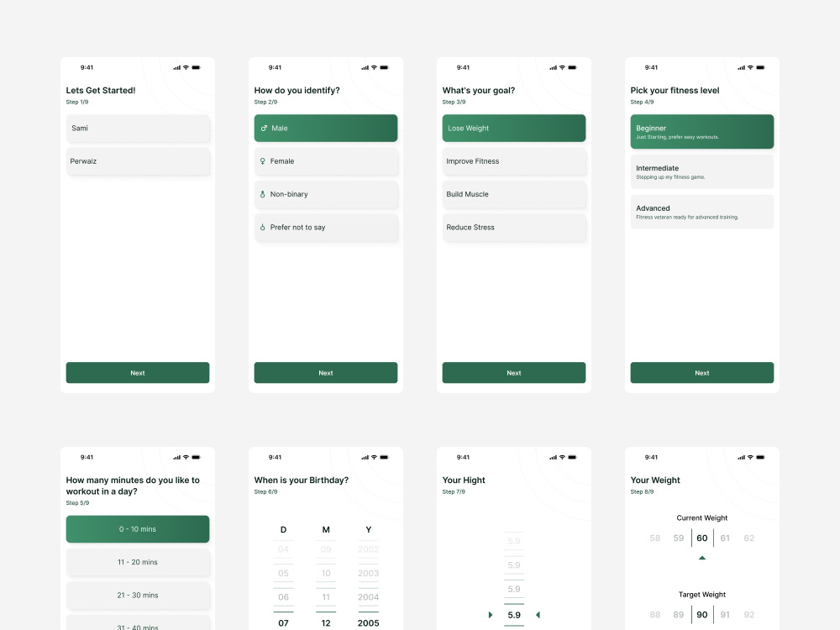Select Intermediate fitness level
Image resolution: width=840 pixels, height=630 pixels.
[x=701, y=171]
